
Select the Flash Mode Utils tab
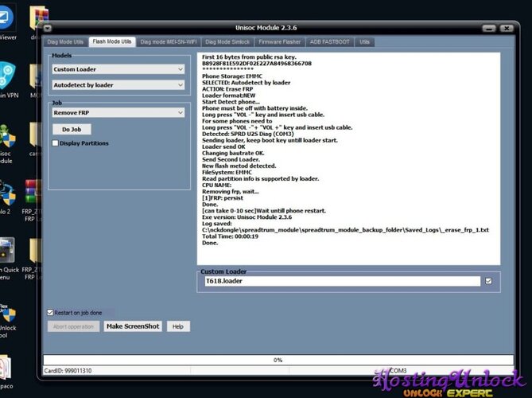(x=112, y=41)
